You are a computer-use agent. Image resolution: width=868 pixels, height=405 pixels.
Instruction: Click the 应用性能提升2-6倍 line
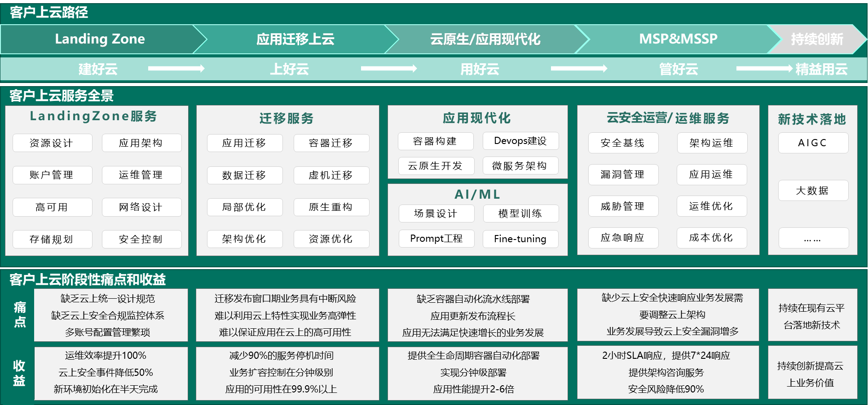tap(474, 389)
